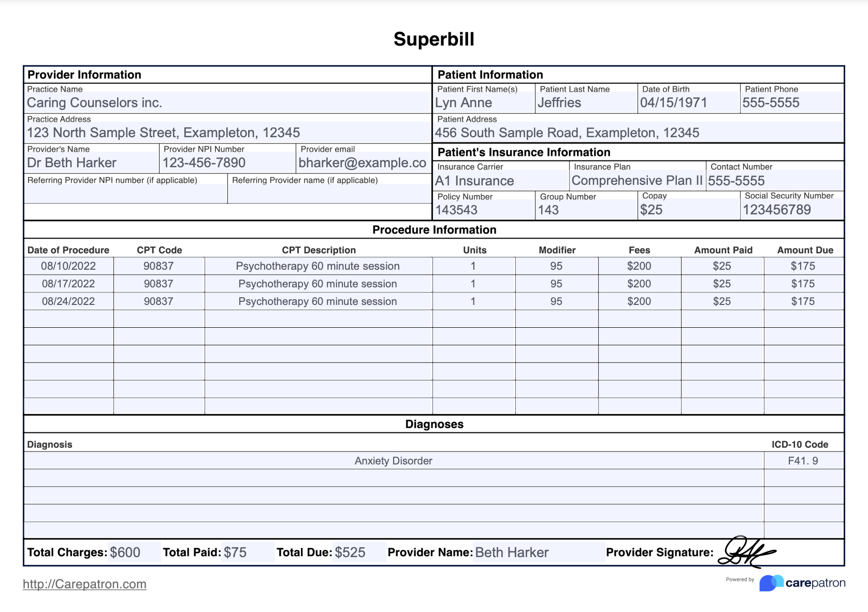
Task: Click the Anxiety Disorder diagnosis row
Action: pyautogui.click(x=393, y=461)
